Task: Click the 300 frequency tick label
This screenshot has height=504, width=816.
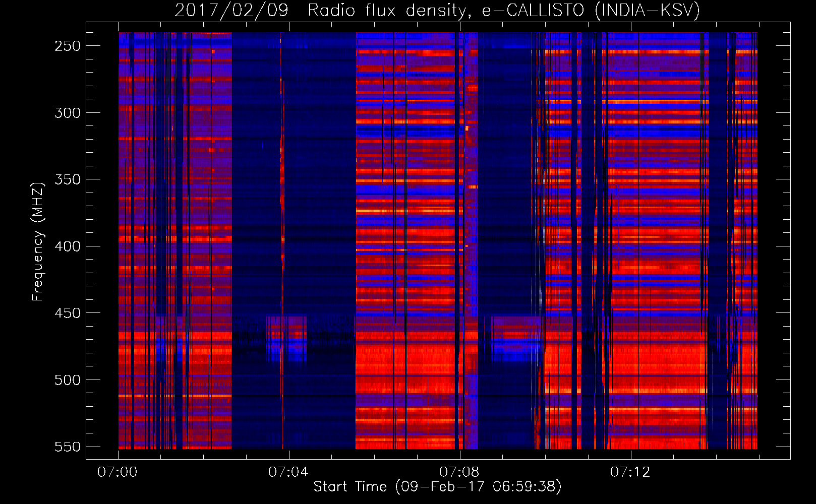Action: tap(68, 113)
